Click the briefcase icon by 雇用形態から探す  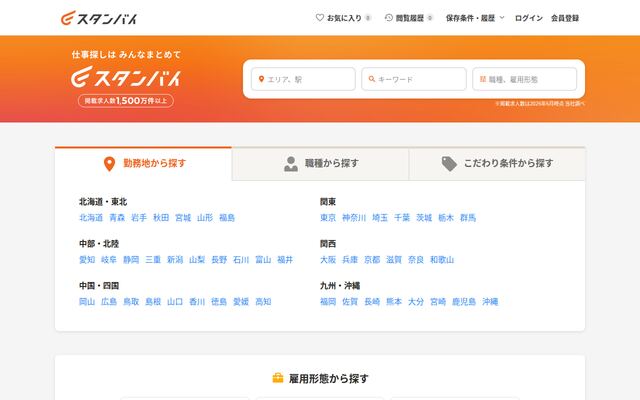tap(278, 378)
